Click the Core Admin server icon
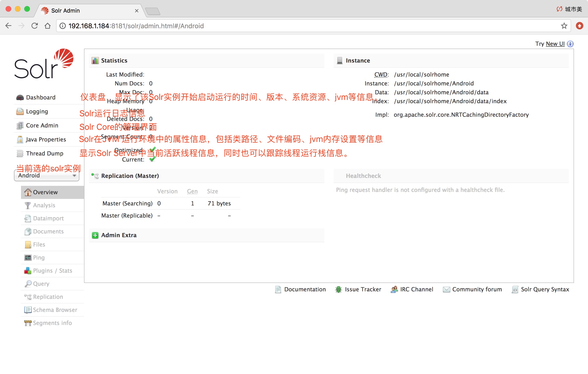This screenshot has height=374, width=588. click(x=20, y=126)
